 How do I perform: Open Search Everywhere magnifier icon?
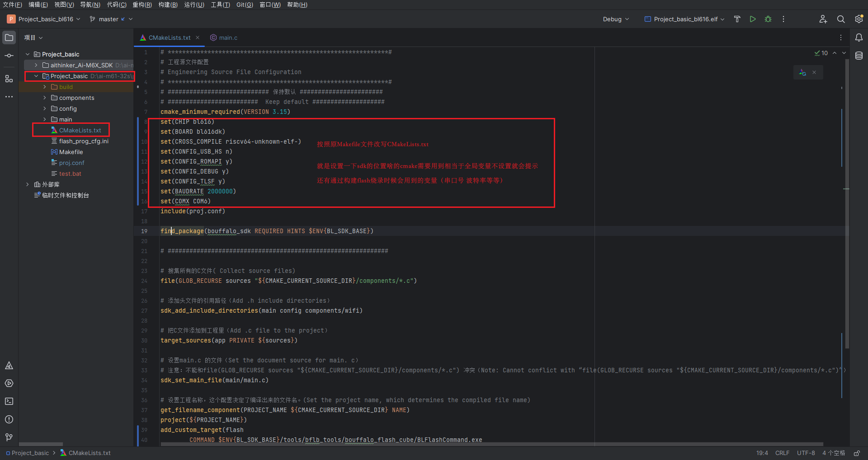click(841, 19)
